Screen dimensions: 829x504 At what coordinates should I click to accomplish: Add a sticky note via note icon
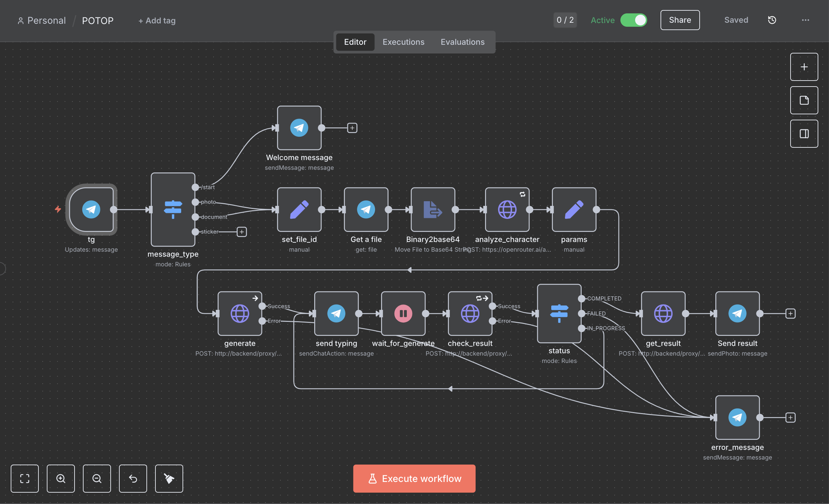(x=804, y=100)
